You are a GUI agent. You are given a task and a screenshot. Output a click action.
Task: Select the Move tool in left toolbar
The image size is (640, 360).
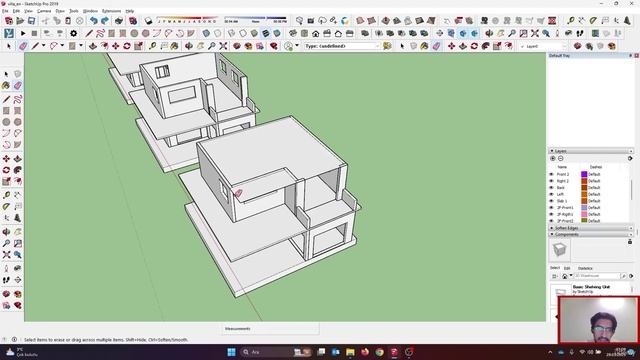click(x=6, y=159)
